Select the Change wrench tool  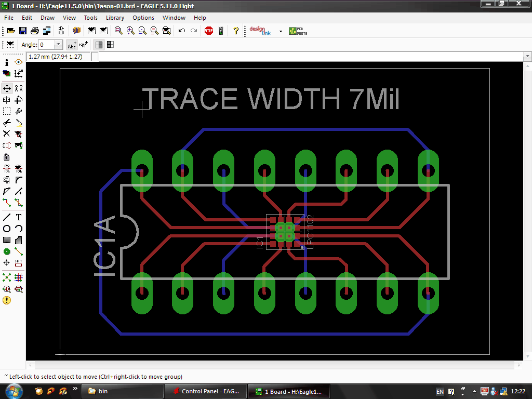pyautogui.click(x=19, y=111)
